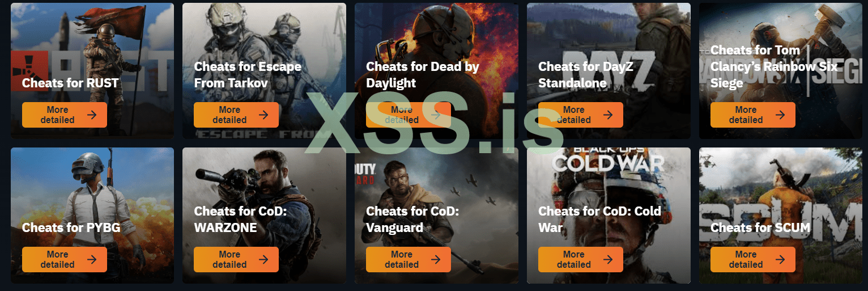Open More detailed for Cheats for RUST

(65, 115)
